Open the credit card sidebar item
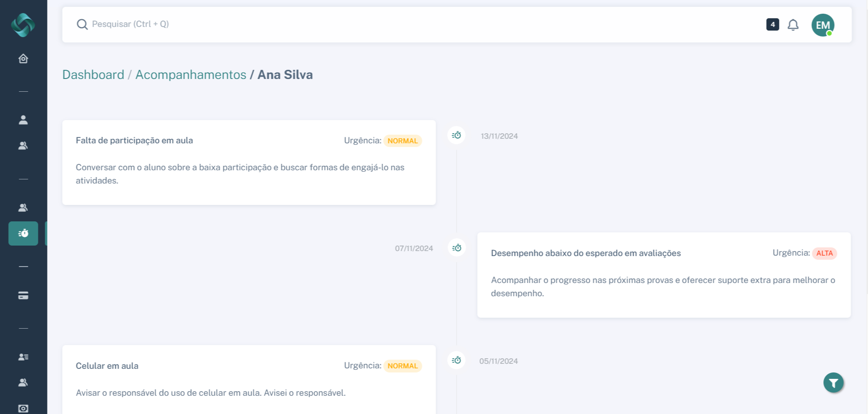The height and width of the screenshot is (414, 868). [23, 296]
